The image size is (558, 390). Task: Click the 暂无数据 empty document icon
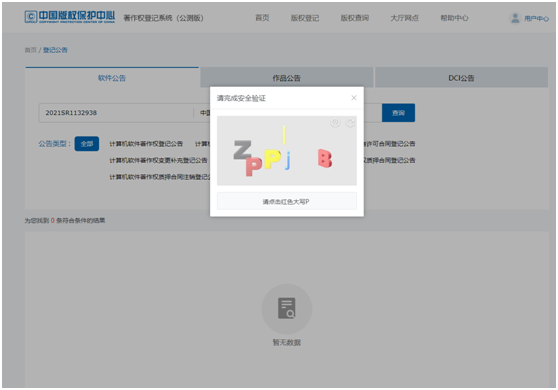pyautogui.click(x=286, y=309)
